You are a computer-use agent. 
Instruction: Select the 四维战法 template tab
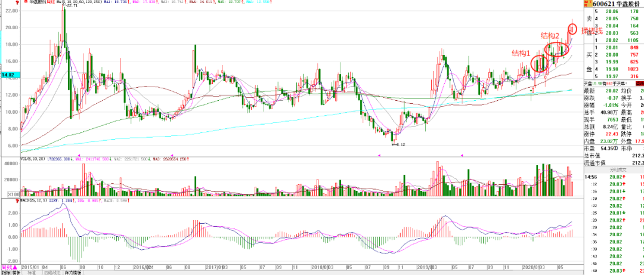click(x=51, y=273)
